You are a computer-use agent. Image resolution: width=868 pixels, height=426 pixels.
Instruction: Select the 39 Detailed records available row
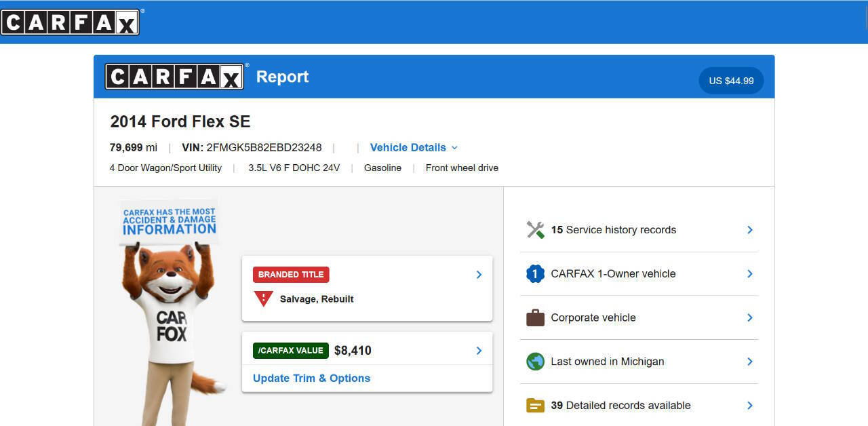[621, 405]
